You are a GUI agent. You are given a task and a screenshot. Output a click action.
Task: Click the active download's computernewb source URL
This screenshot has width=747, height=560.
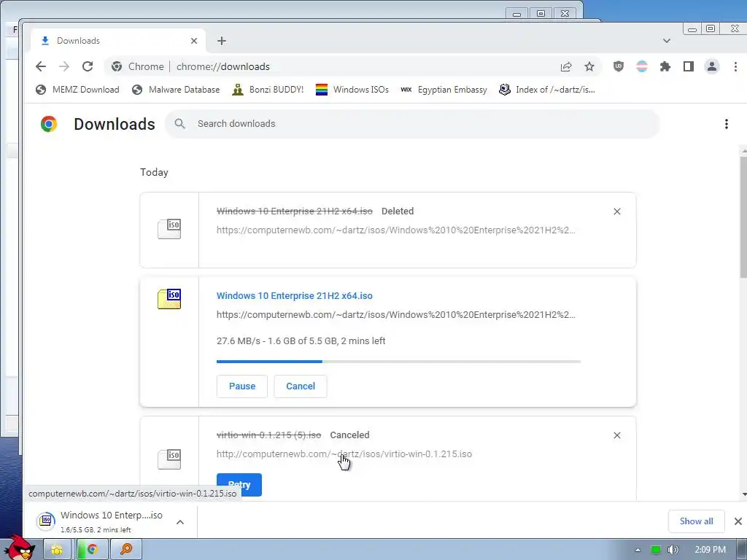tap(396, 315)
